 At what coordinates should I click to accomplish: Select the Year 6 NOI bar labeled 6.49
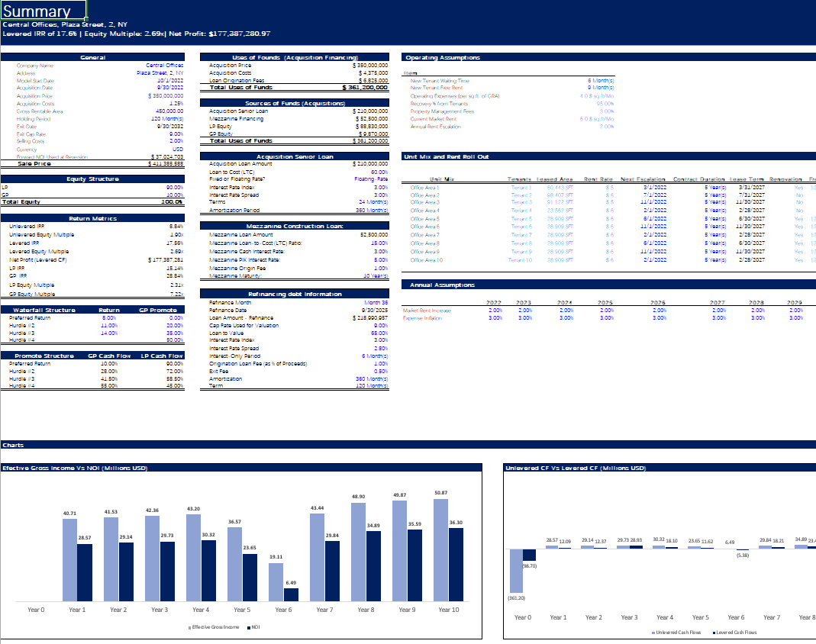pos(291,594)
